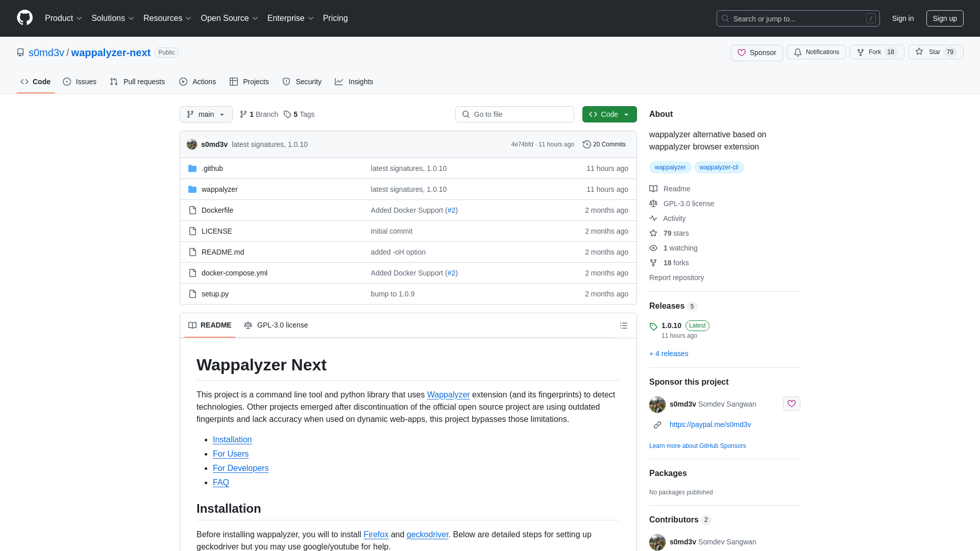Open the GitHub home logo
Viewport: 980px width, 551px height.
click(24, 18)
